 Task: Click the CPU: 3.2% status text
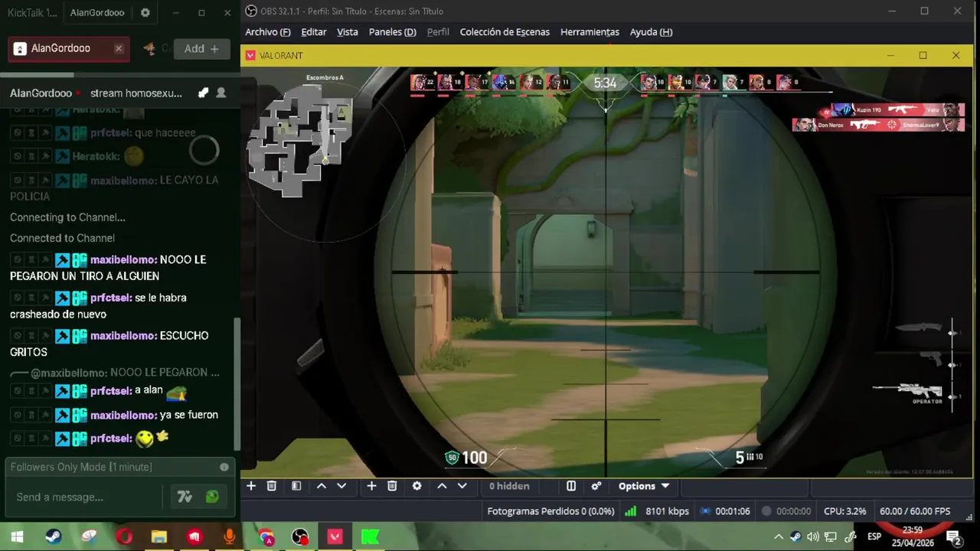point(845,511)
